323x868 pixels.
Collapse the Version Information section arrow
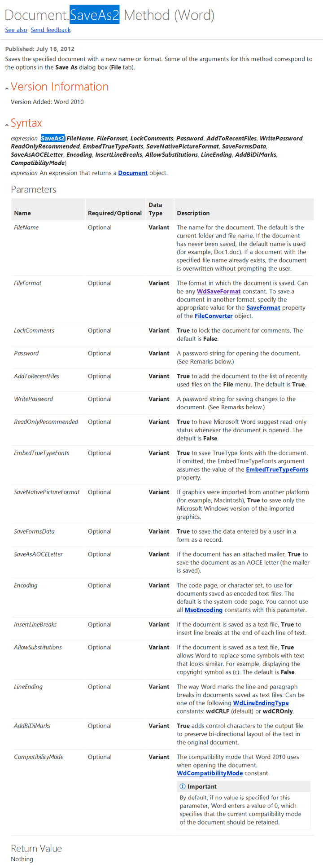pyautogui.click(x=7, y=88)
